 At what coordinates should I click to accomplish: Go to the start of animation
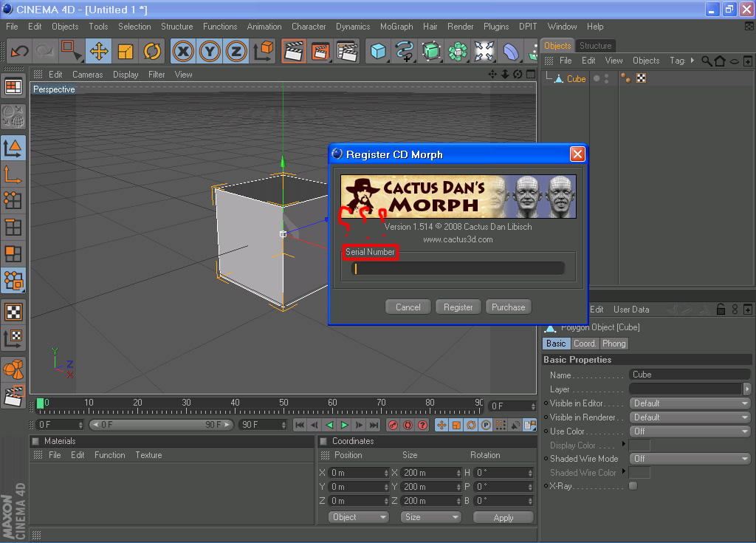pos(300,425)
